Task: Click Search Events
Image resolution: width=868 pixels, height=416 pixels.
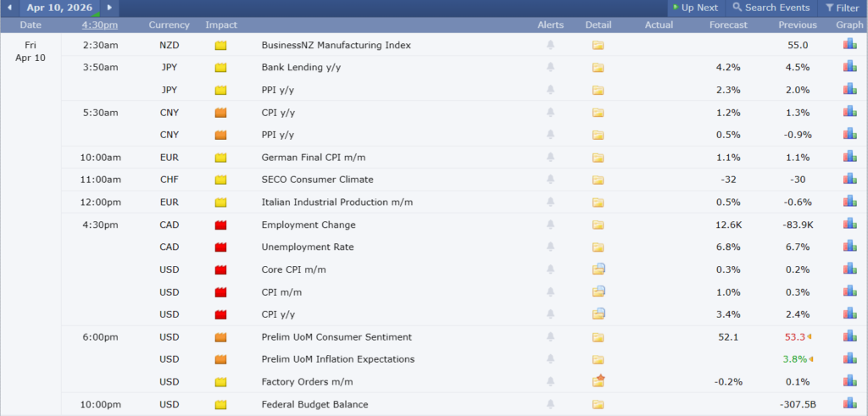Action: tap(771, 8)
